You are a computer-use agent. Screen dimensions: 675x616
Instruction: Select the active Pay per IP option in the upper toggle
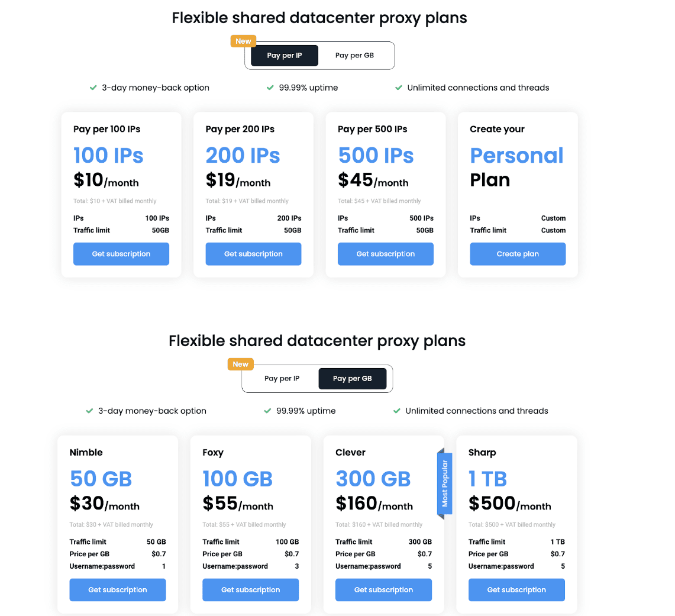285,56
